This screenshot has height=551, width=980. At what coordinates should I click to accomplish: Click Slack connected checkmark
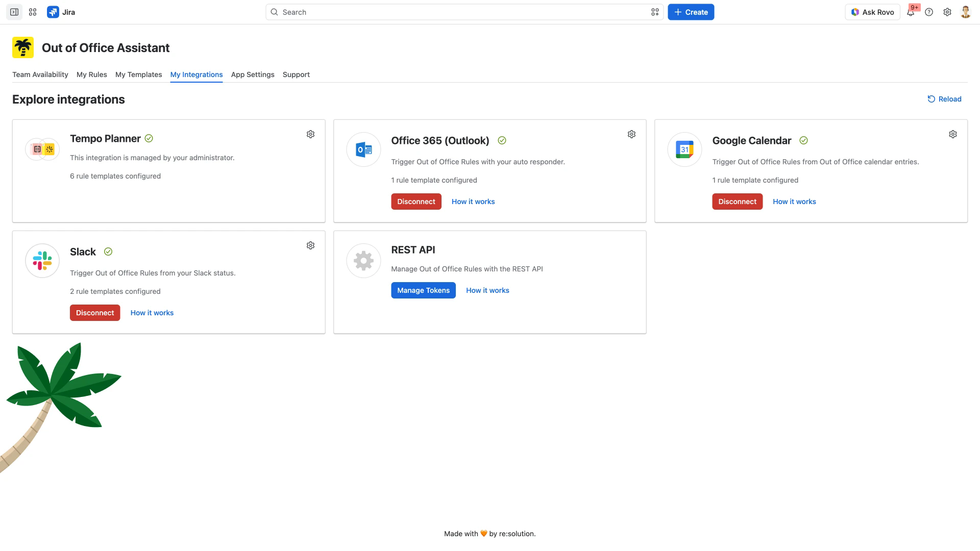point(108,252)
